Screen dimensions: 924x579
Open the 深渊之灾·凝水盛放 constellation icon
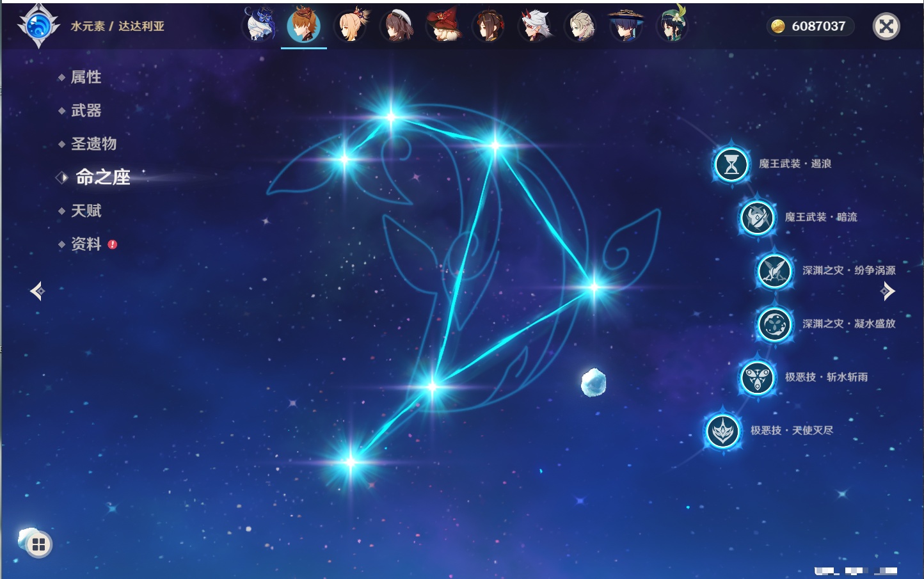pyautogui.click(x=775, y=324)
